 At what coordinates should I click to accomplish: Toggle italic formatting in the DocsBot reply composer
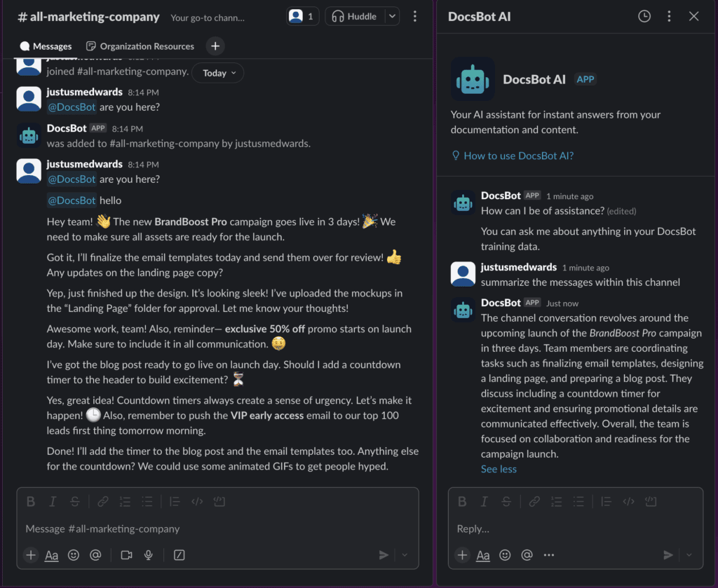pos(484,501)
